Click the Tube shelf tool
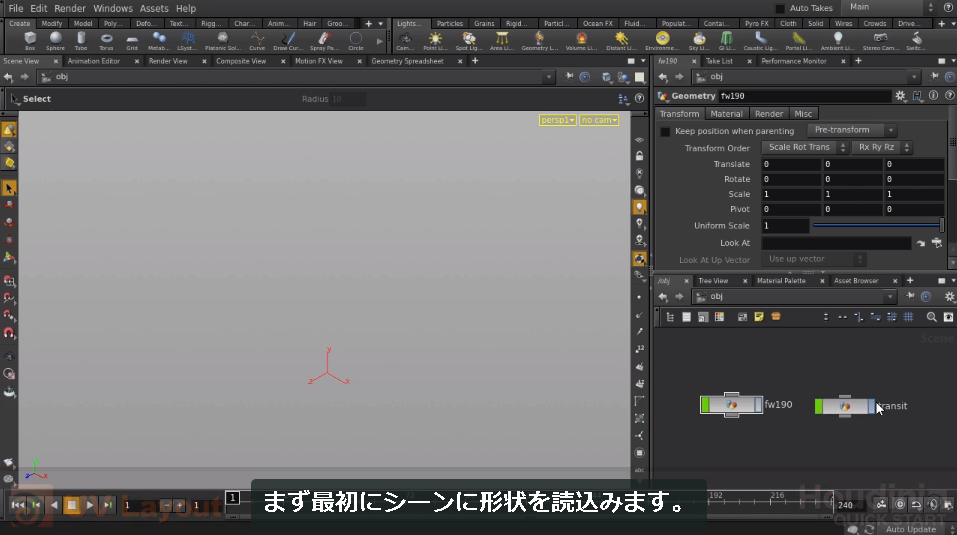The image size is (957, 535). 81,41
